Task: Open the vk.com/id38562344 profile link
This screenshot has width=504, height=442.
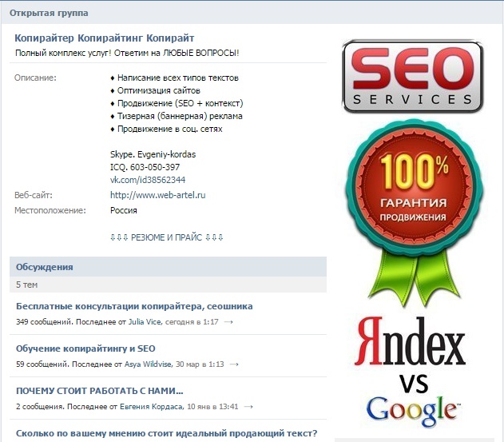Action: pos(148,180)
